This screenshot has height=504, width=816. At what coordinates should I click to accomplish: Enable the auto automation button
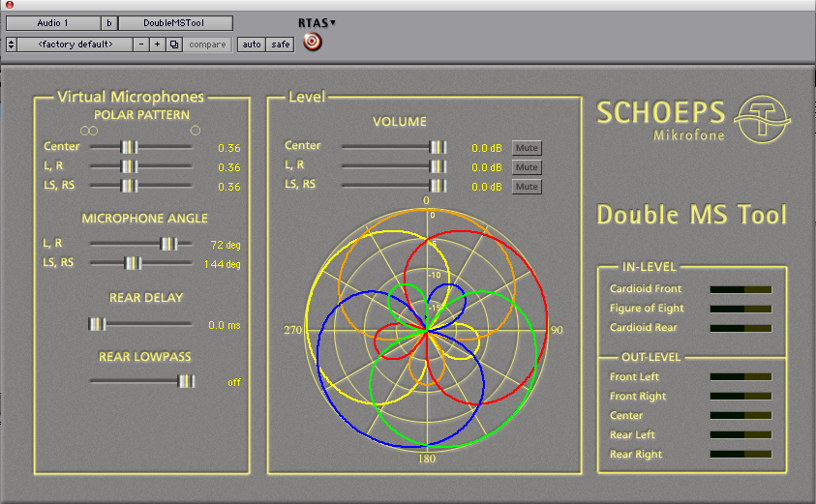(252, 44)
